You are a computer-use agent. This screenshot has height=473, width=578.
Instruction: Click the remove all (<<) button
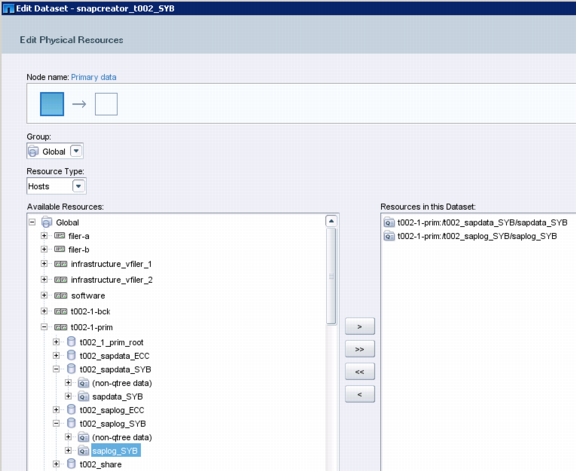[360, 372]
